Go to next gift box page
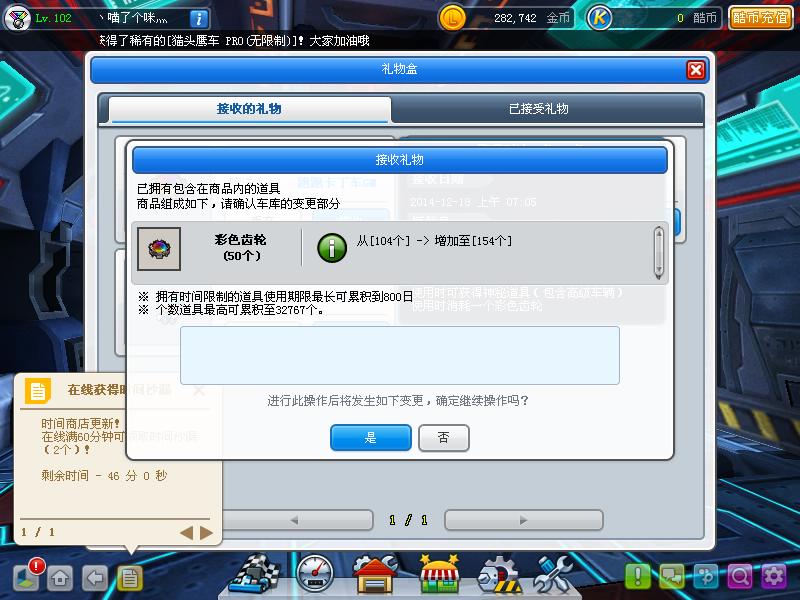The height and width of the screenshot is (600, 800). tap(523, 520)
